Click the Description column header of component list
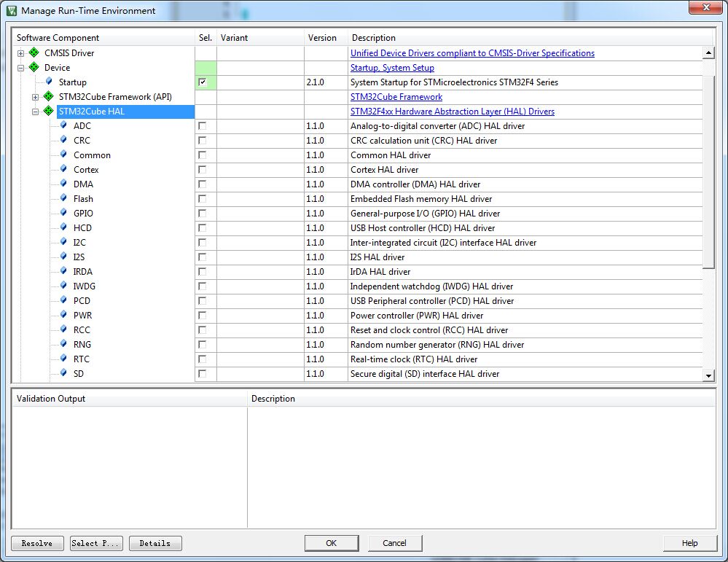Image resolution: width=728 pixels, height=562 pixels. point(531,38)
